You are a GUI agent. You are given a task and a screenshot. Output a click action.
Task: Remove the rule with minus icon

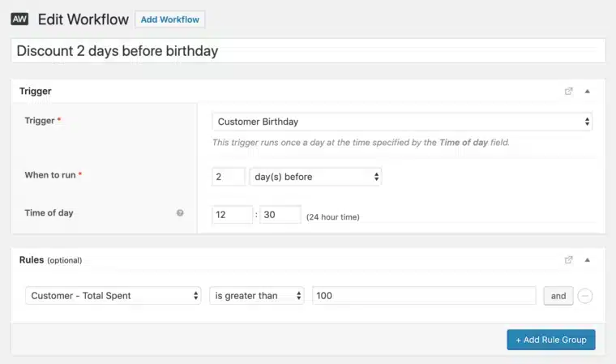coord(585,296)
